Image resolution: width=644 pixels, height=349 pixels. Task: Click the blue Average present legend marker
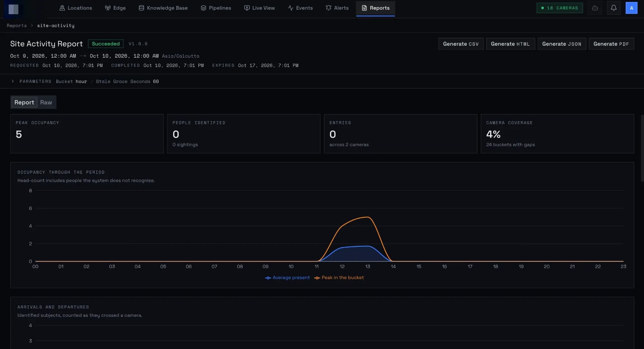(268, 278)
